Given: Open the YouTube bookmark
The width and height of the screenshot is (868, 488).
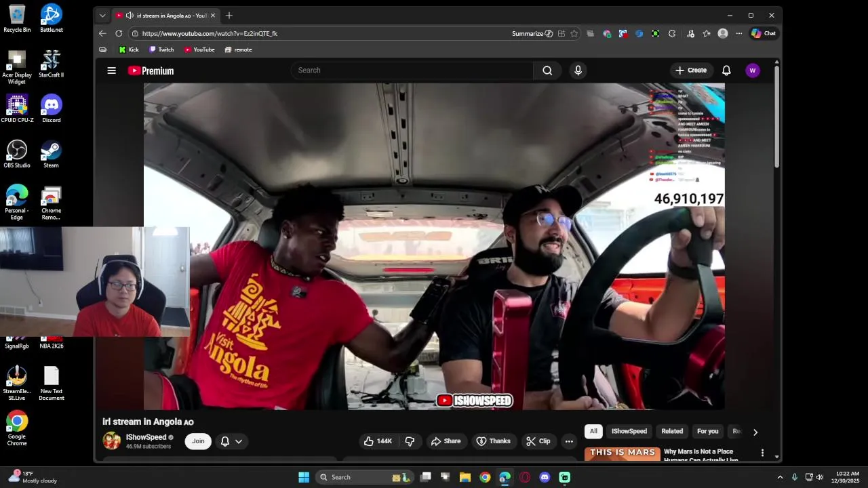Looking at the screenshot, I should [199, 49].
